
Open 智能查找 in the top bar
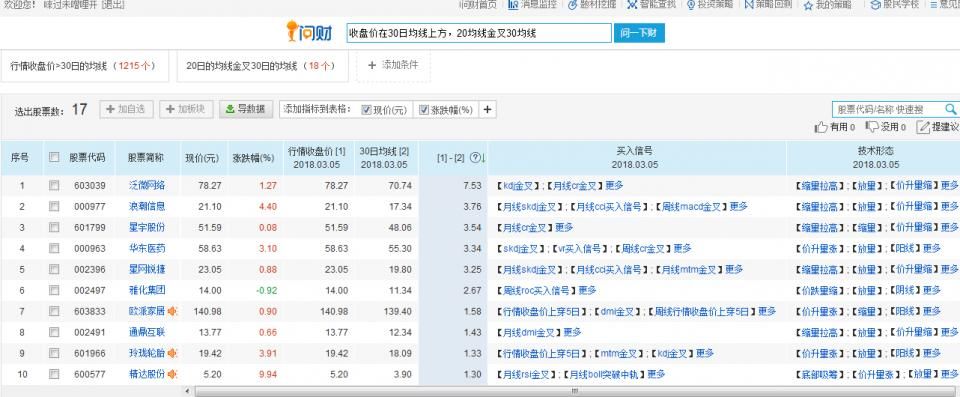tap(651, 5)
